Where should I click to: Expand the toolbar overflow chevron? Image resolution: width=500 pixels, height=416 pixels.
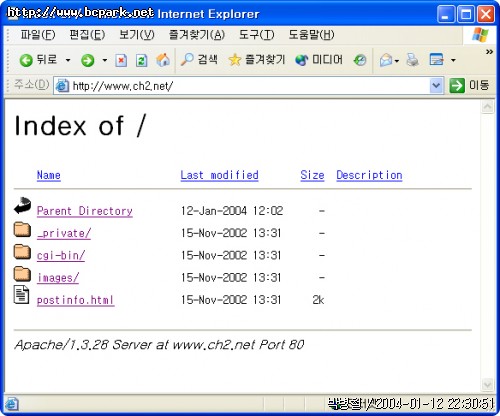(489, 52)
